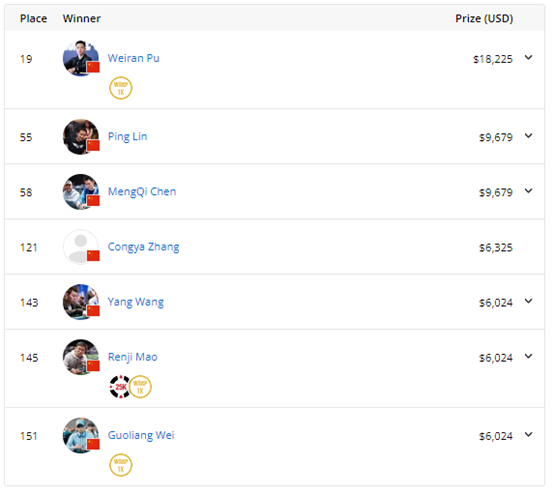Click the China flag on MengQi Chen's avatar
Image resolution: width=554 pixels, height=495 pixels.
(x=93, y=200)
